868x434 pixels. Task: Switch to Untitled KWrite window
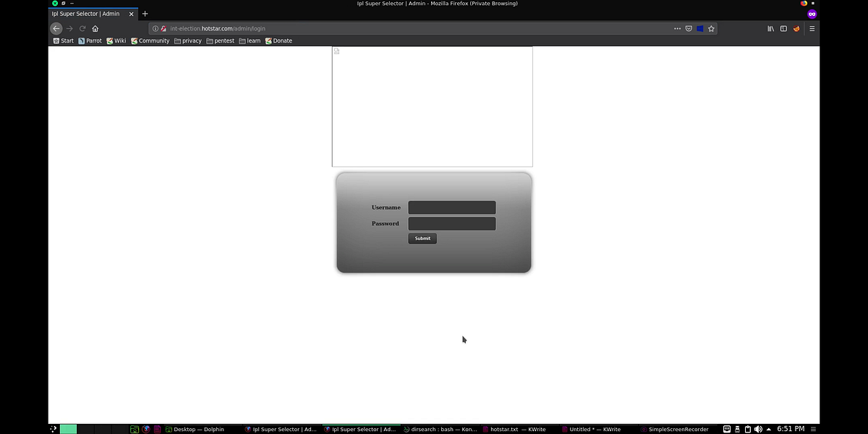(600, 429)
